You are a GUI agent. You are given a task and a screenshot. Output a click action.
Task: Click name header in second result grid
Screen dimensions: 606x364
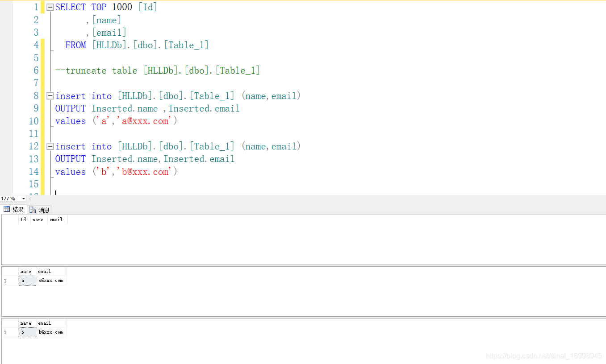point(27,271)
